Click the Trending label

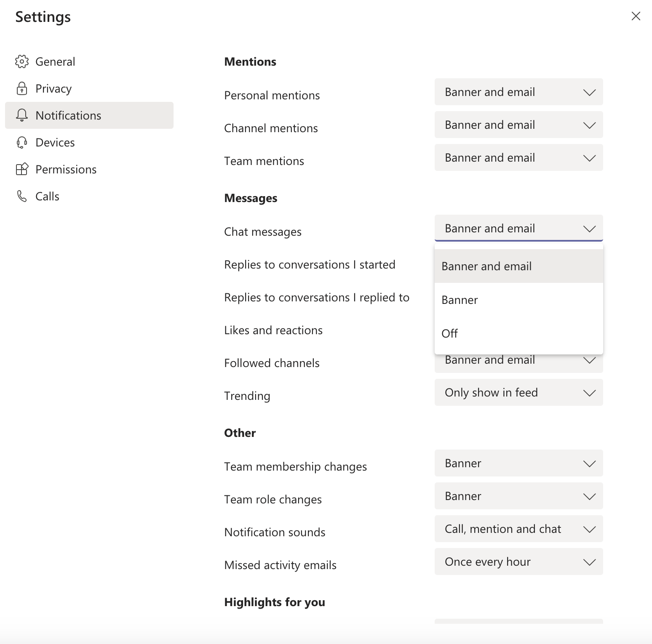click(x=247, y=396)
